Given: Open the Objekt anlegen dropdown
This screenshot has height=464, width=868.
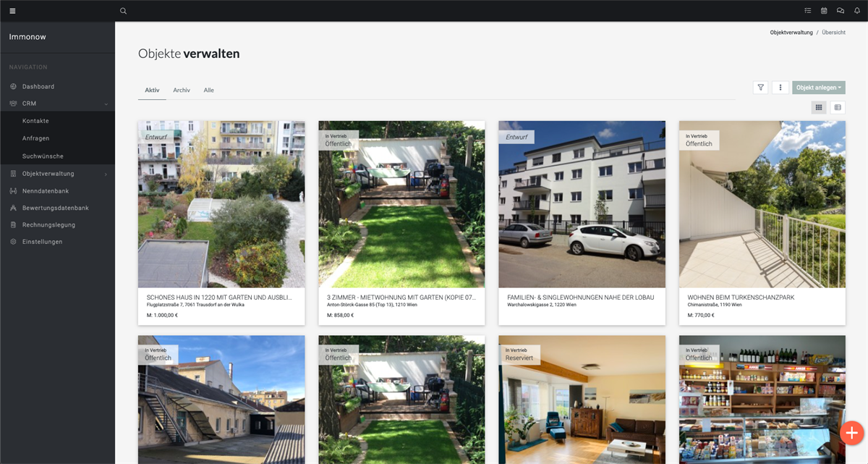Looking at the screenshot, I should click(x=819, y=88).
